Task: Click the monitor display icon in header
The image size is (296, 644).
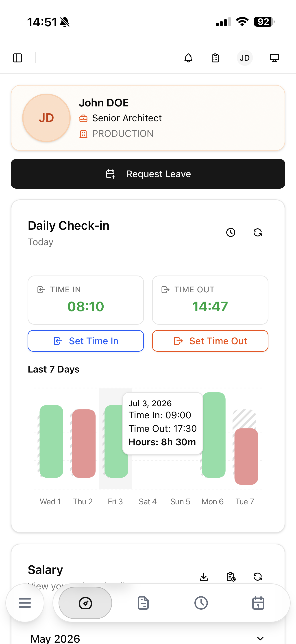Action: click(x=274, y=58)
